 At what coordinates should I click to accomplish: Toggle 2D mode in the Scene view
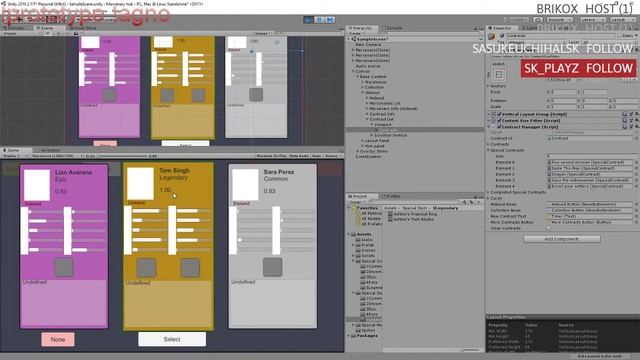tap(48, 33)
